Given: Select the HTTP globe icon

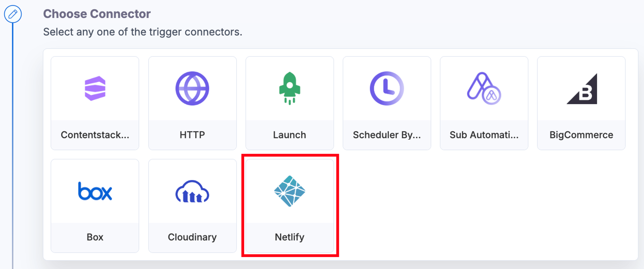Looking at the screenshot, I should tap(192, 88).
